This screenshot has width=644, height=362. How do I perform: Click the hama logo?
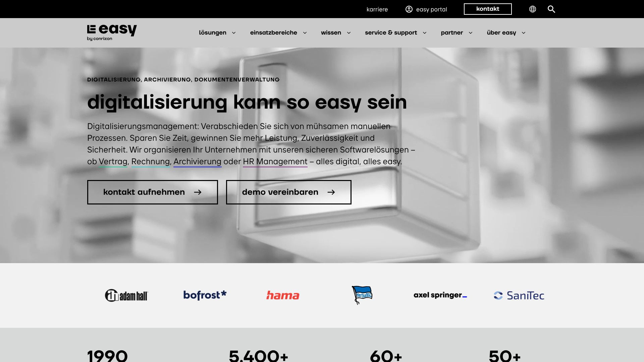click(x=283, y=295)
